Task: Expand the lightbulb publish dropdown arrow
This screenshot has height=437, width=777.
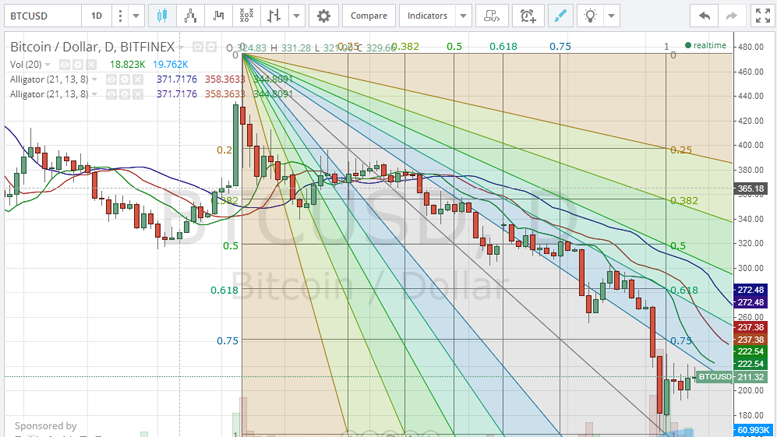Action: pyautogui.click(x=611, y=16)
